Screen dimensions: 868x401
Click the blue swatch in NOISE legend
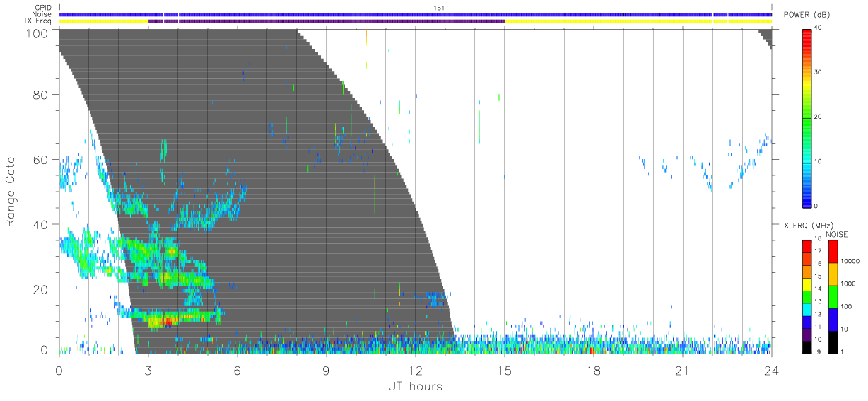(x=833, y=318)
